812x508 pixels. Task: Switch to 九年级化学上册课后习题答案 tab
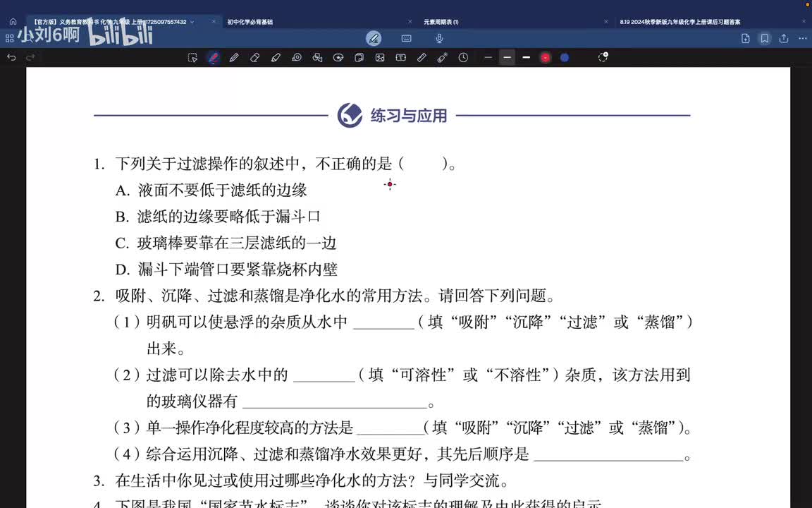[x=680, y=22]
